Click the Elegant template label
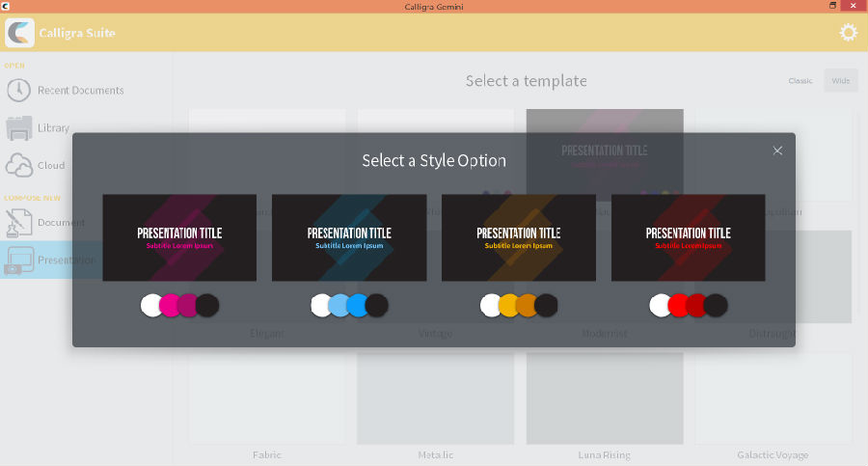Viewport: 868px width, 466px height. 267,334
